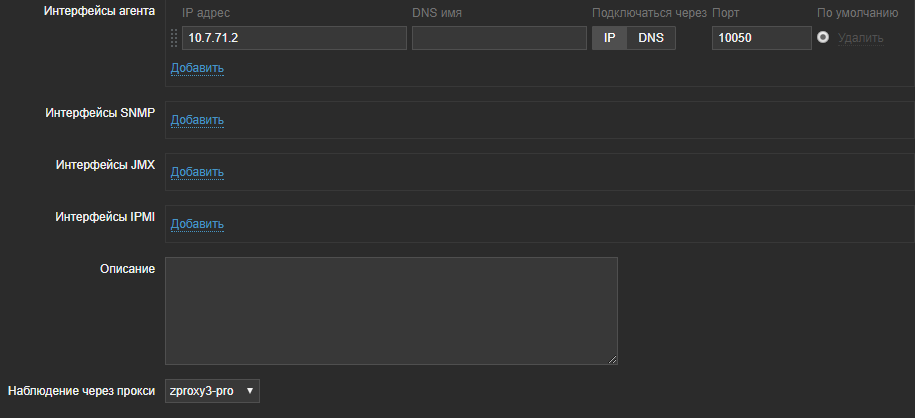Add a new IPMI interface via Добавить
The height and width of the screenshot is (418, 915).
pos(197,224)
